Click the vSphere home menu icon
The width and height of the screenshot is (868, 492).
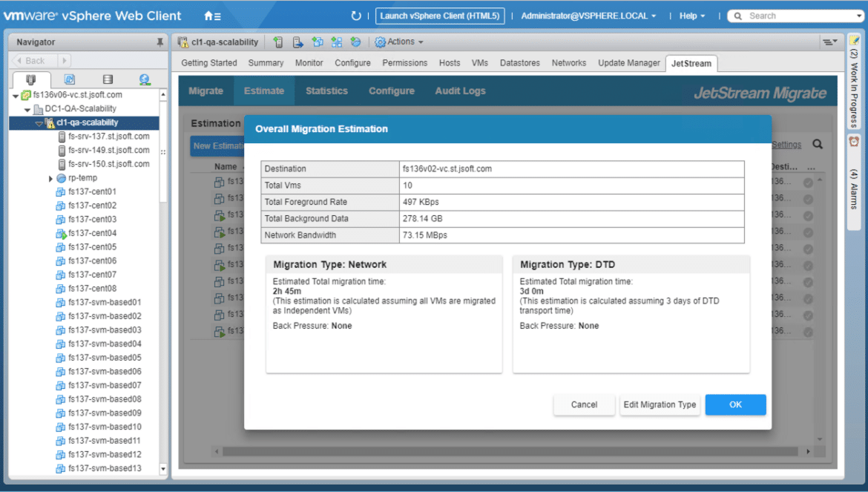213,16
